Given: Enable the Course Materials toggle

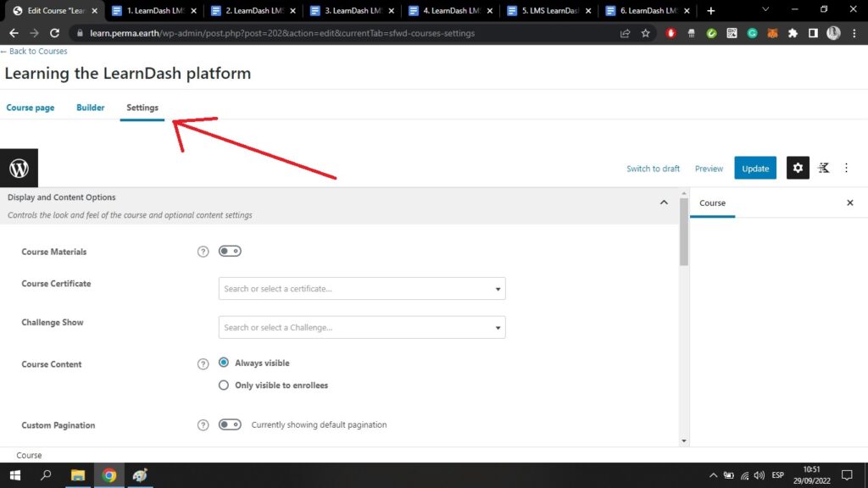Looking at the screenshot, I should click(230, 251).
